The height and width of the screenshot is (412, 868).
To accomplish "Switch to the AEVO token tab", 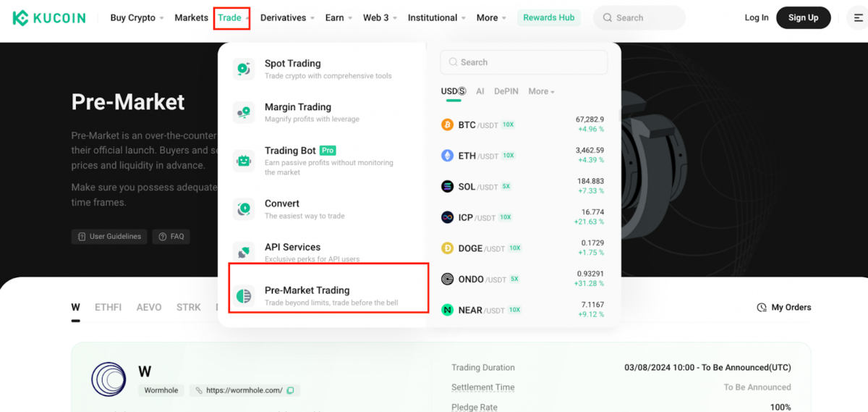I will point(149,307).
